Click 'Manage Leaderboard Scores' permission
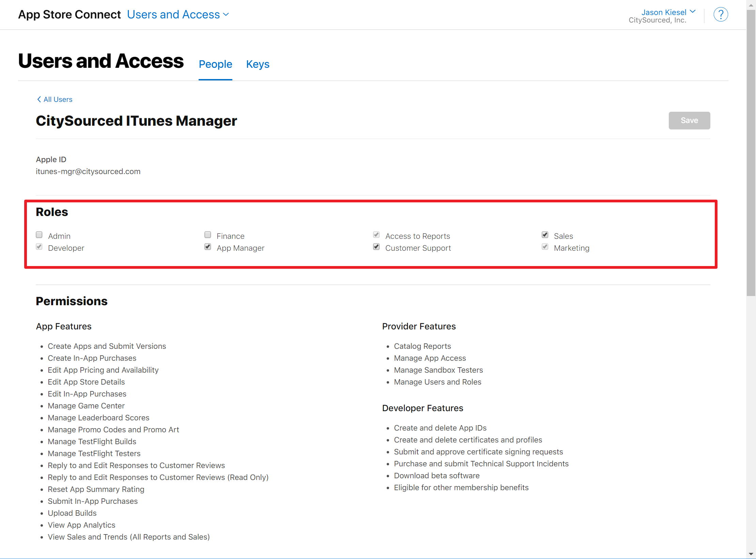This screenshot has height=559, width=756. pos(98,418)
